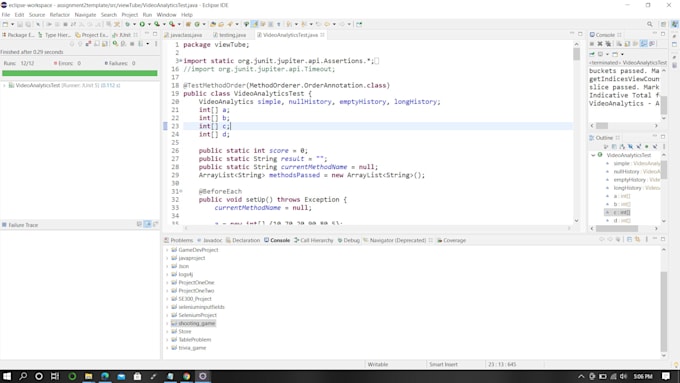
Task: Expand the SE300_Project folder
Action: (x=167, y=299)
